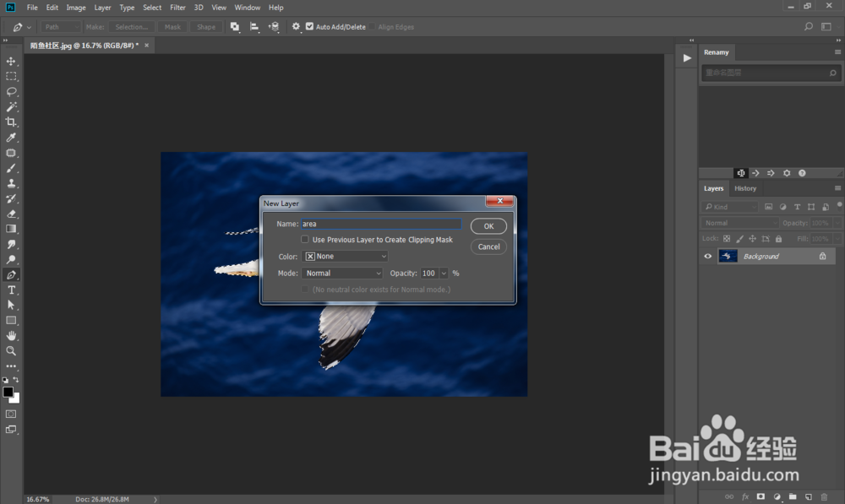845x504 pixels.
Task: Open the Color dropdown set to None
Action: click(x=345, y=257)
